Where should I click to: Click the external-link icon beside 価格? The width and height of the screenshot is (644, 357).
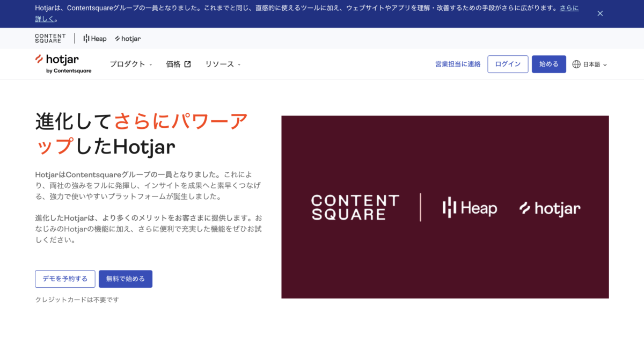[x=187, y=64]
